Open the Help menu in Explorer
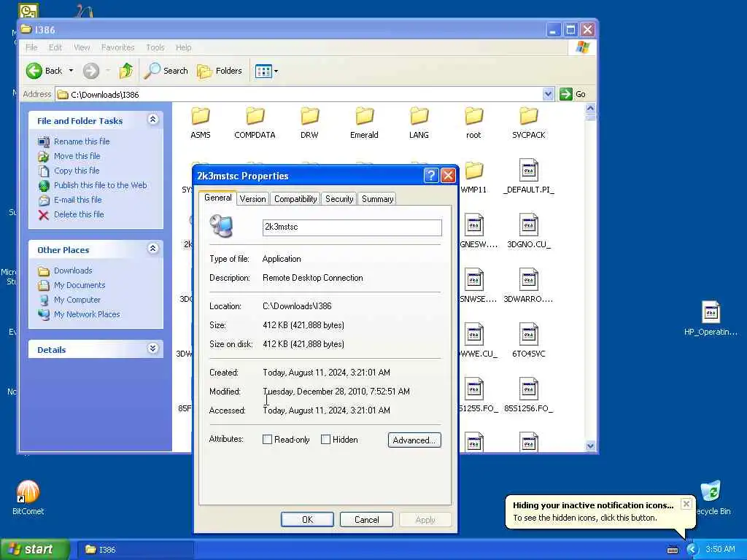 [x=183, y=47]
